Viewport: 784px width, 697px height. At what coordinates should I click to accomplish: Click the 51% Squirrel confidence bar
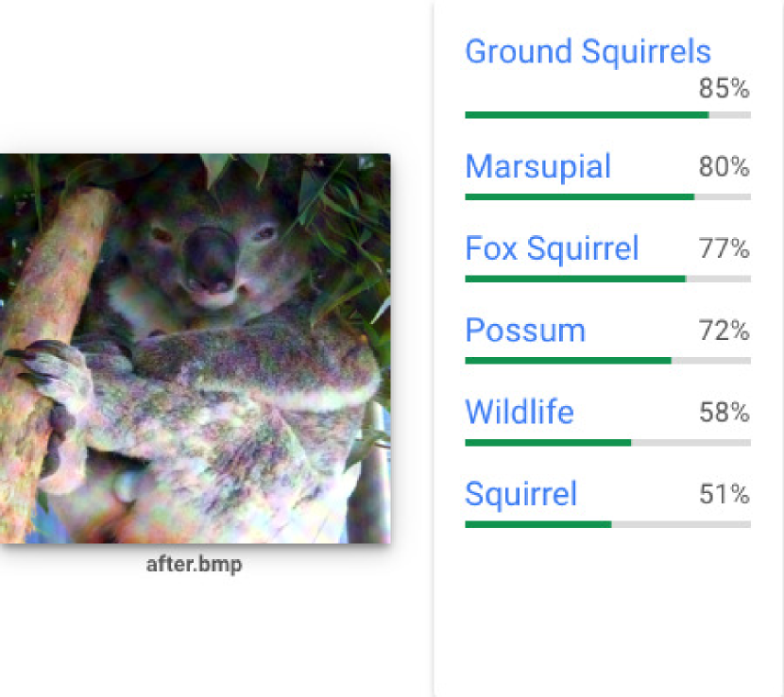pyautogui.click(x=607, y=523)
